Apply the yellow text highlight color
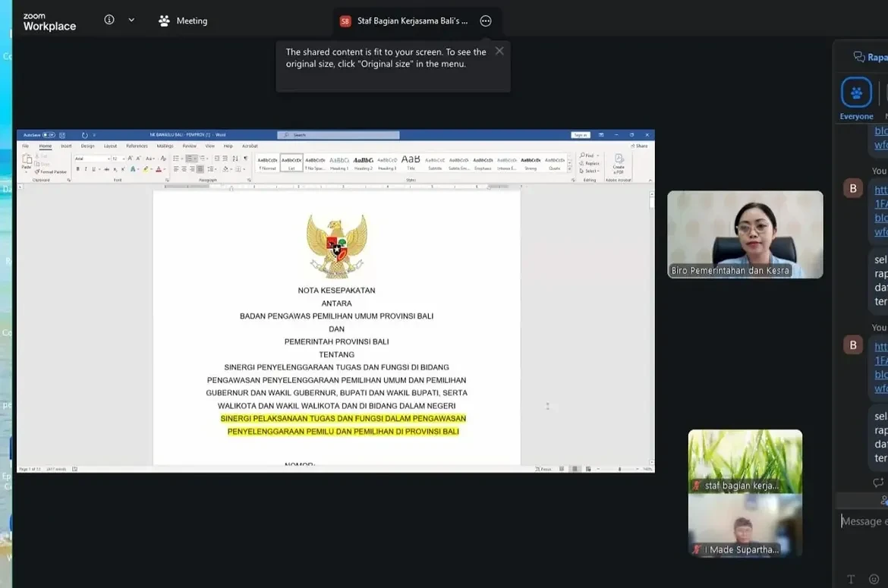Screen dimensions: 888x588 146,169
